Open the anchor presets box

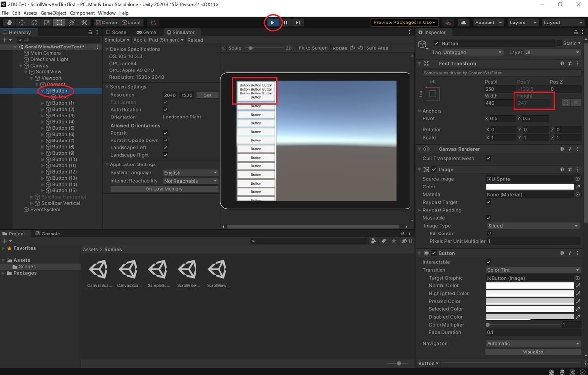point(433,93)
